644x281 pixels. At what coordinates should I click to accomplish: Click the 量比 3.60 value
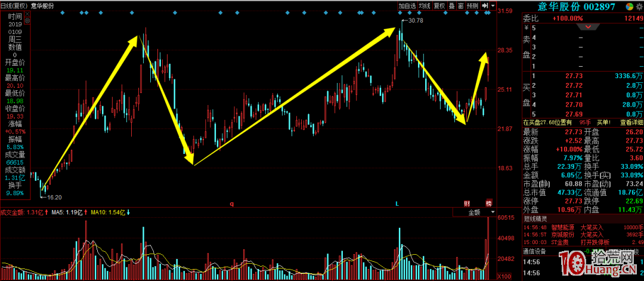click(636, 158)
